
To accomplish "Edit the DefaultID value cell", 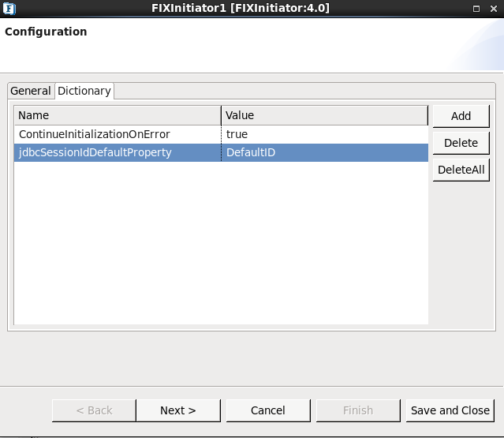I will (325, 152).
